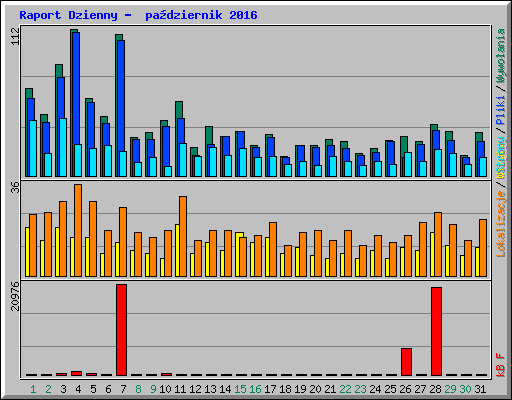Image resolution: width=512 pixels, height=400 pixels.
Task: Click x-axis day label 31
Action: pos(480,389)
